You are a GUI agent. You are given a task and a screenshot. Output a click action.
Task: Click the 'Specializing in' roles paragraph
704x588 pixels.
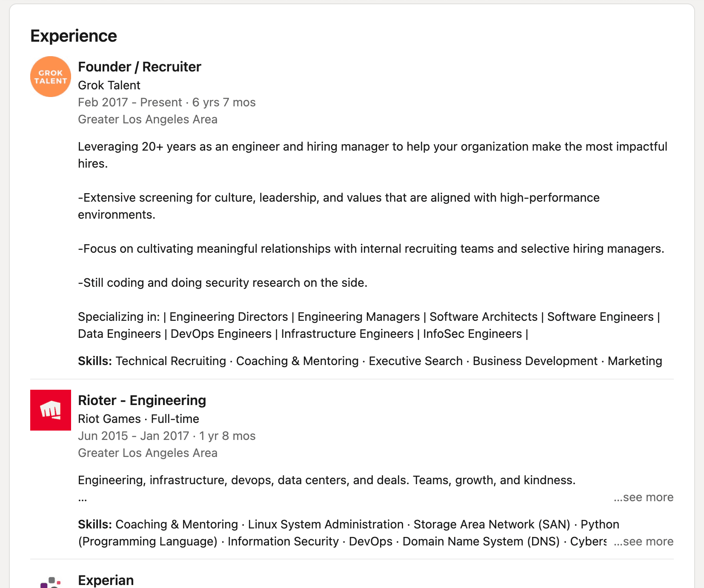[x=369, y=325]
